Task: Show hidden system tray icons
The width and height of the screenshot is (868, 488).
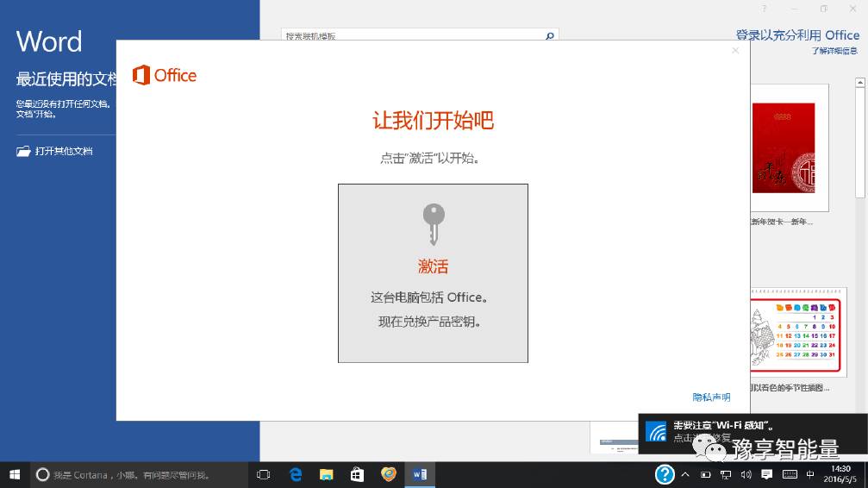Action: pos(685,475)
